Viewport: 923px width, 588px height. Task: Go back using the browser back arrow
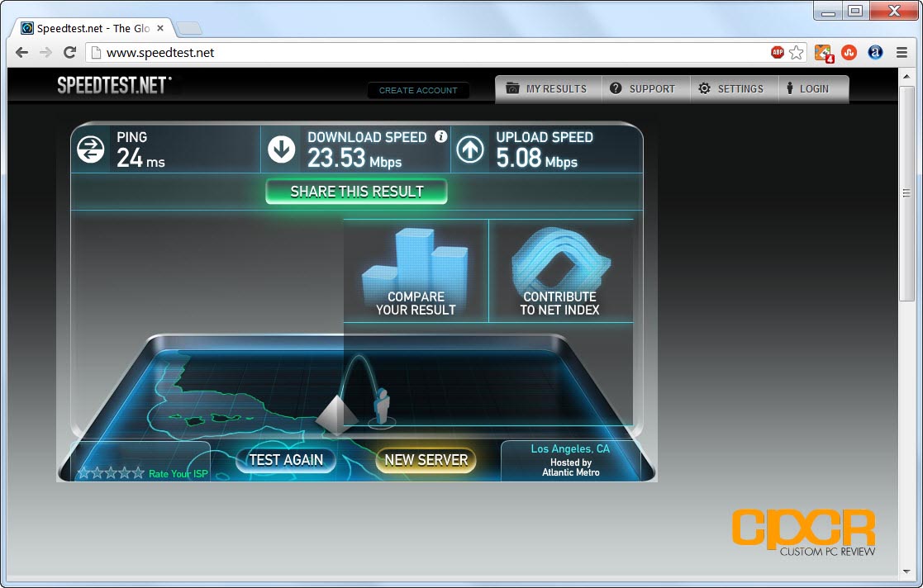[x=21, y=52]
